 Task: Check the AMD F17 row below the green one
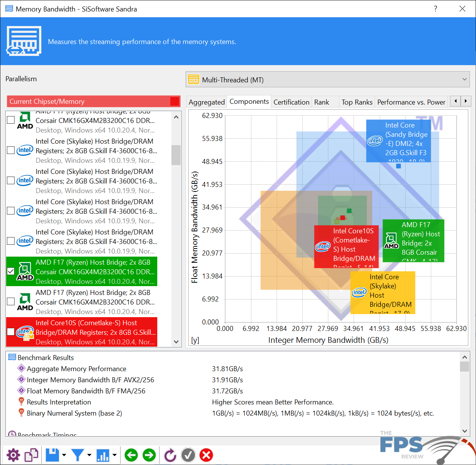(11, 301)
